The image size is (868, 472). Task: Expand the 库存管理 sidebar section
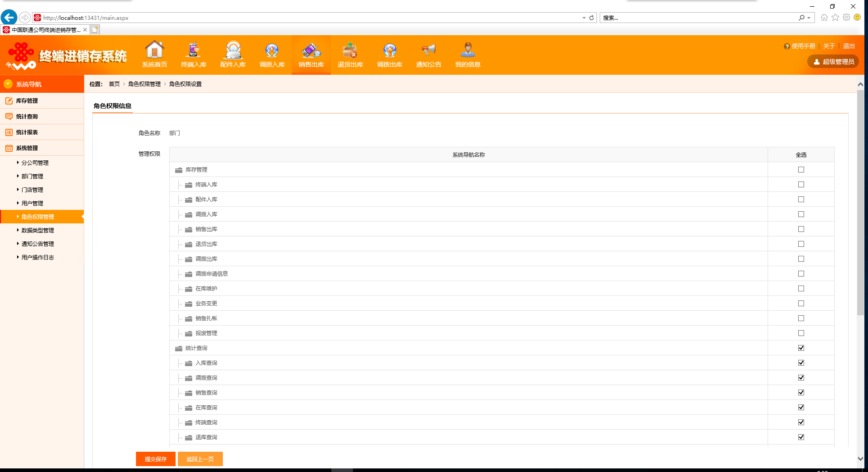42,100
